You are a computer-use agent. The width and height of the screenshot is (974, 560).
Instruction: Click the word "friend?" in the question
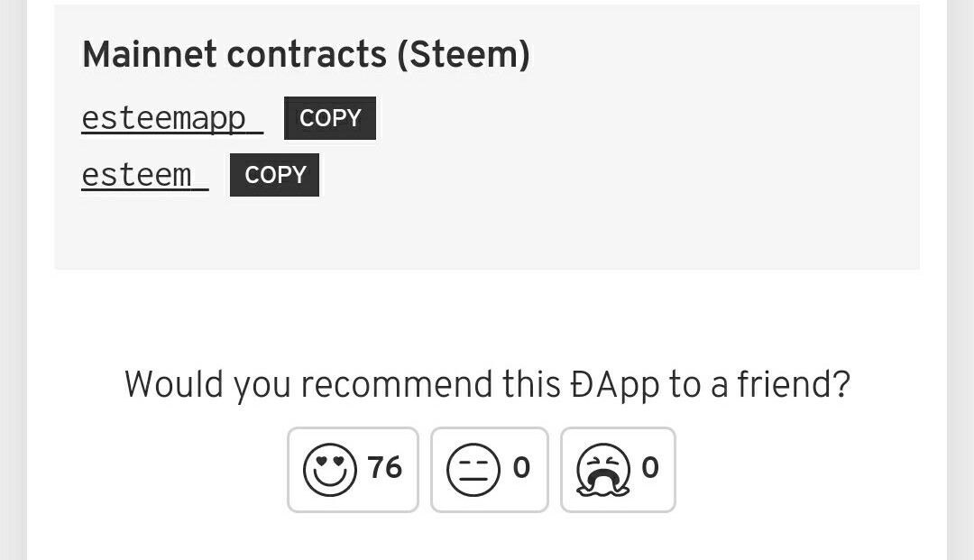tap(794, 385)
